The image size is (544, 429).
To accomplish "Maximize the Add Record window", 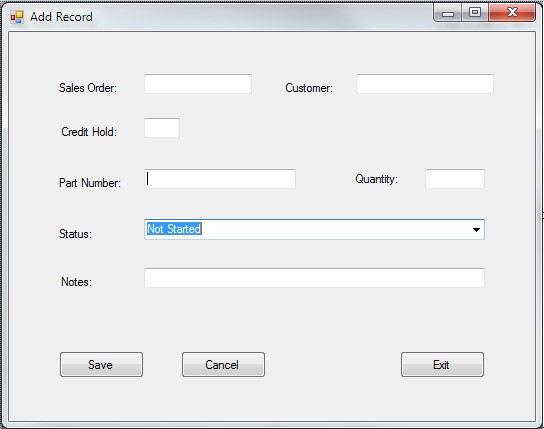I will tap(475, 13).
